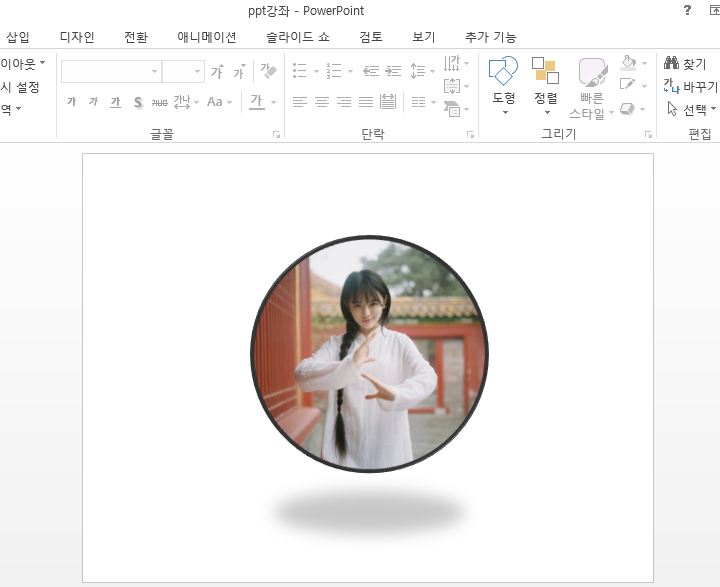Open columns options

tap(423, 102)
